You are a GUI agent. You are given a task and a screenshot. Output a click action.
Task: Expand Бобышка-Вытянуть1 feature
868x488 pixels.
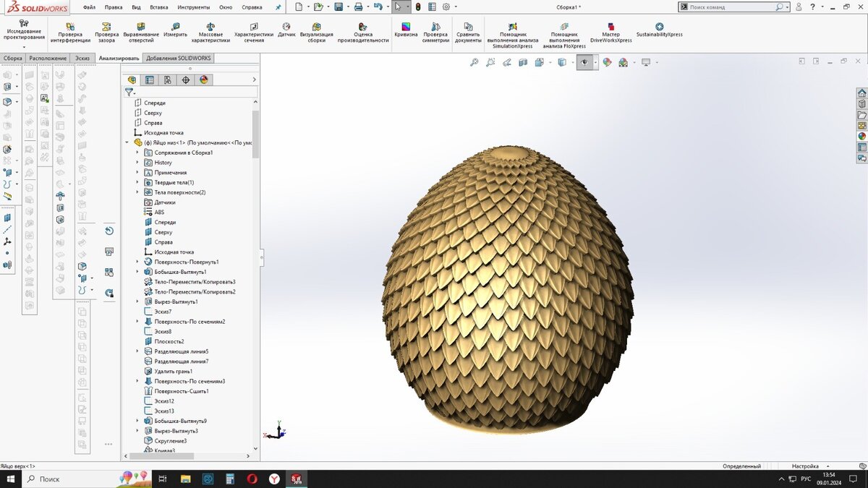[x=137, y=272]
